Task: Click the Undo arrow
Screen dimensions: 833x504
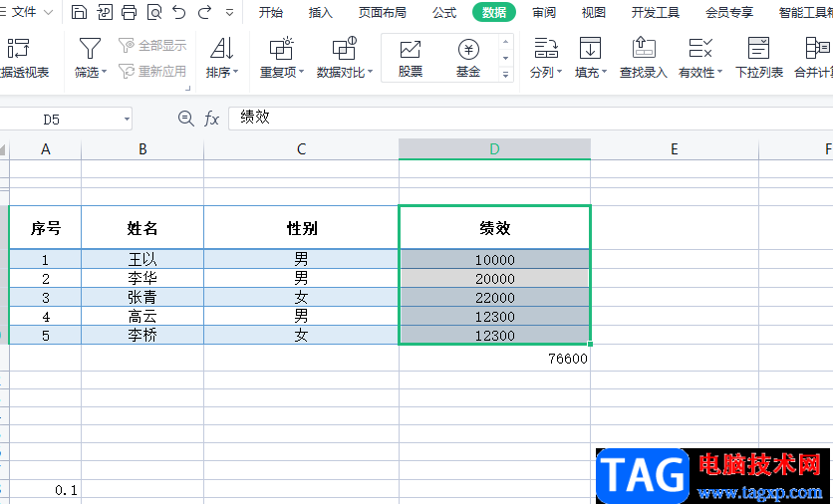Action: point(179,12)
